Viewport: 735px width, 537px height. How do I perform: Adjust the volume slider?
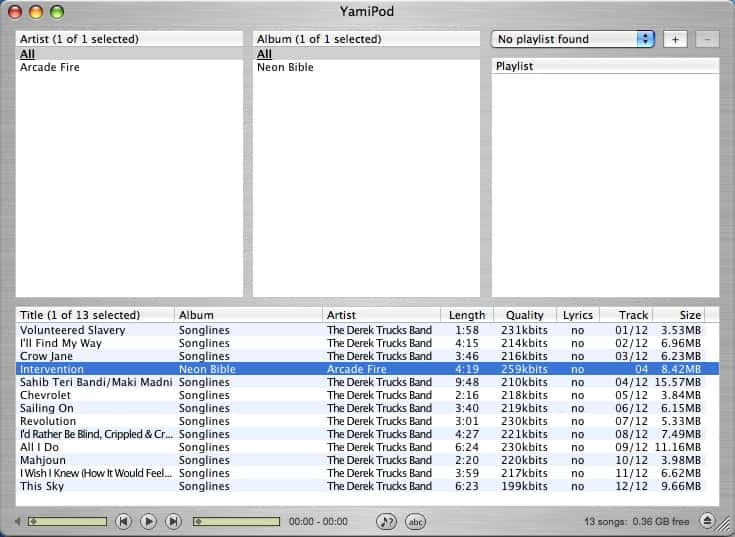tap(67, 521)
